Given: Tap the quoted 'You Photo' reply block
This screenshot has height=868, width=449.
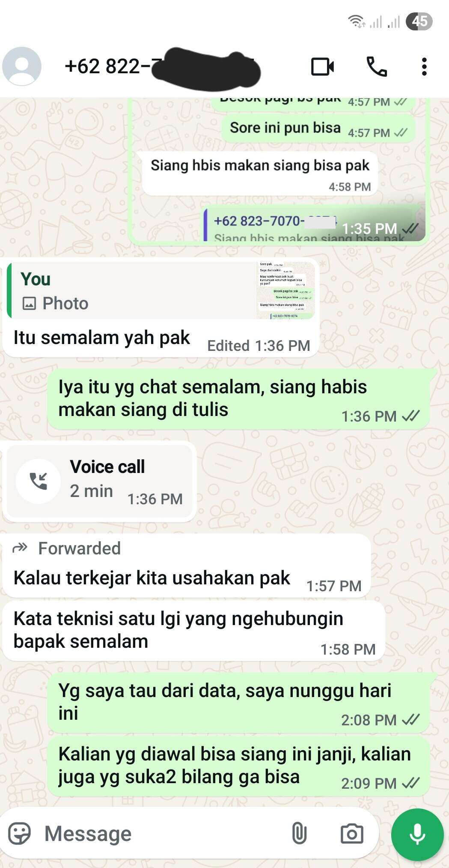Looking at the screenshot, I should click(161, 290).
